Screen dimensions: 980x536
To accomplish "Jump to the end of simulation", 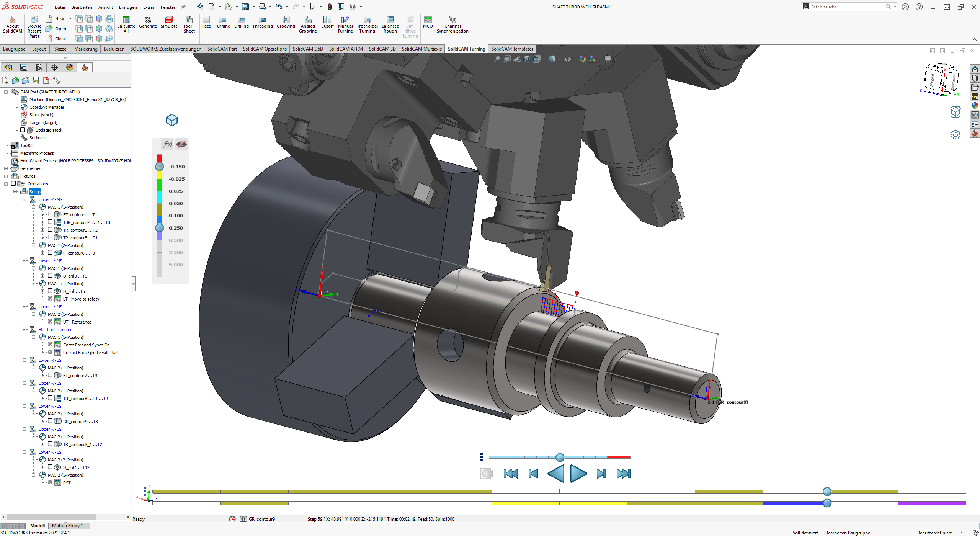I will pyautogui.click(x=624, y=474).
